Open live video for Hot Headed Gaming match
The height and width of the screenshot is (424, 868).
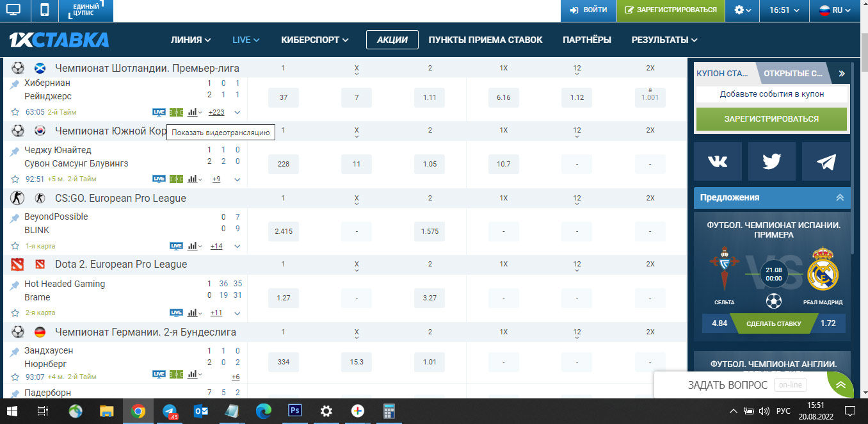(176, 313)
